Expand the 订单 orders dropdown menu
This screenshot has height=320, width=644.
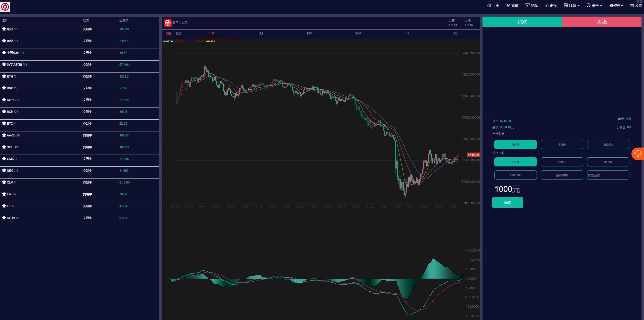point(572,6)
